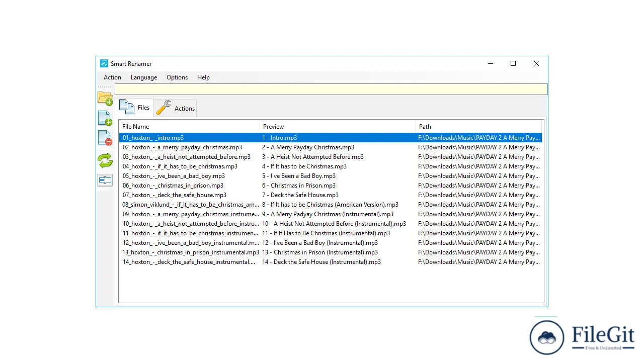The image size is (644, 362).
Task: Click preview '10 - A Heist Not Attempted Before (Instrumental).mp3'
Action: click(x=334, y=224)
